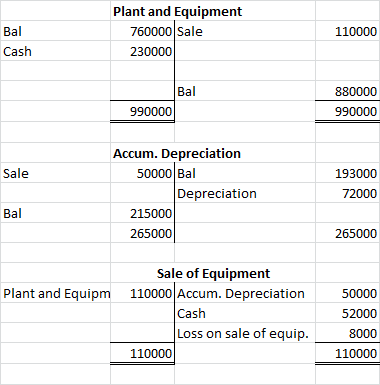
Task: Click the Bal label beside 880000
Action: (186, 91)
